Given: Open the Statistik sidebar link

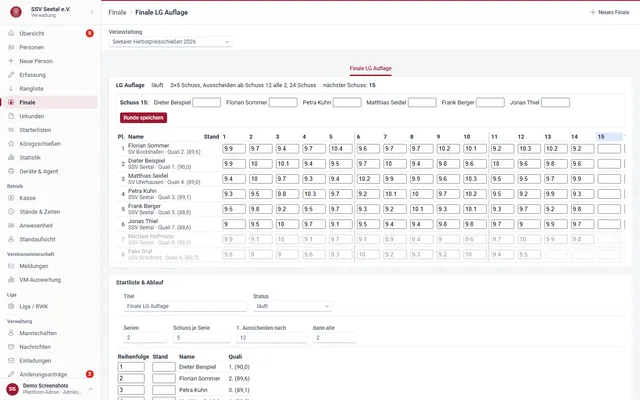Looking at the screenshot, I should tap(49, 158).
